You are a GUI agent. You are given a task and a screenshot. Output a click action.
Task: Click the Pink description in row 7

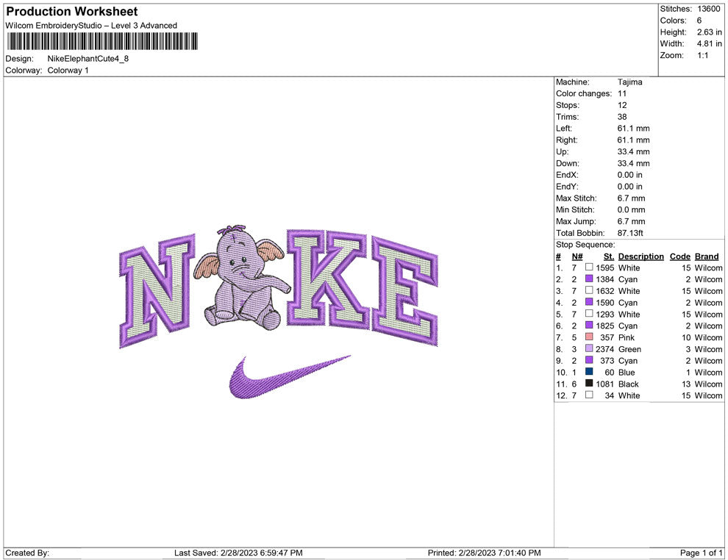pos(627,337)
